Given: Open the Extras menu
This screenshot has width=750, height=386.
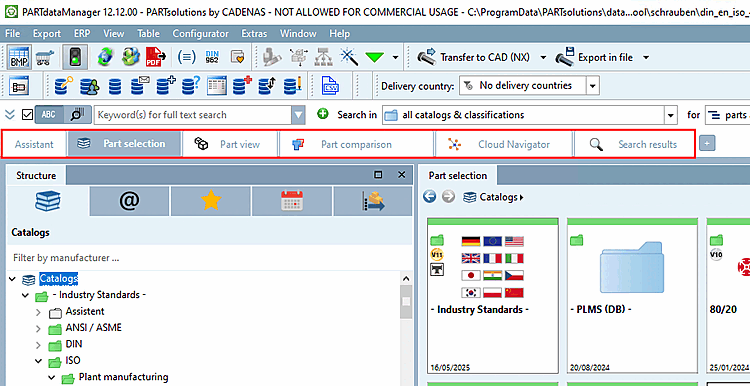Looking at the screenshot, I should pyautogui.click(x=254, y=33).
